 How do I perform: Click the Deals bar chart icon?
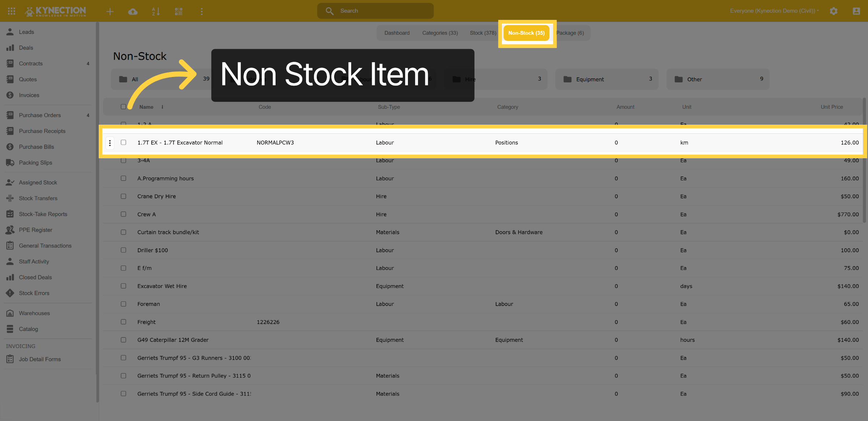10,48
